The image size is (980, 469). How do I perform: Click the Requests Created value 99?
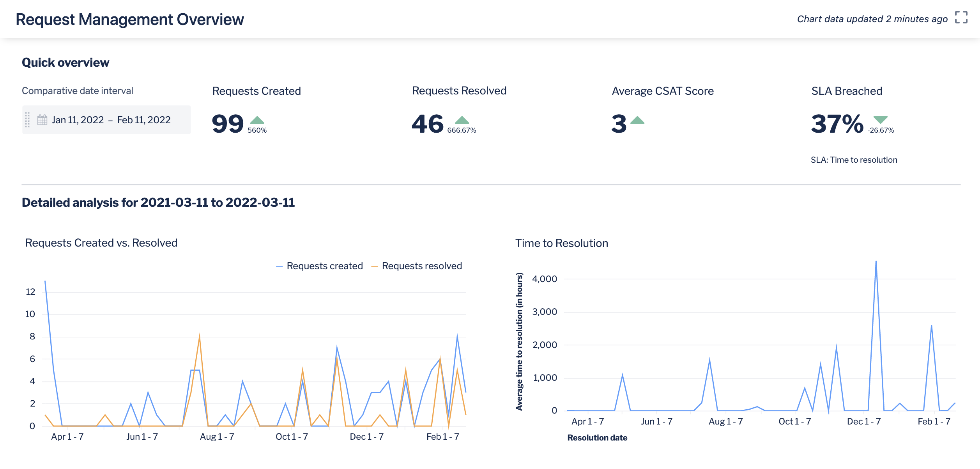coord(228,124)
